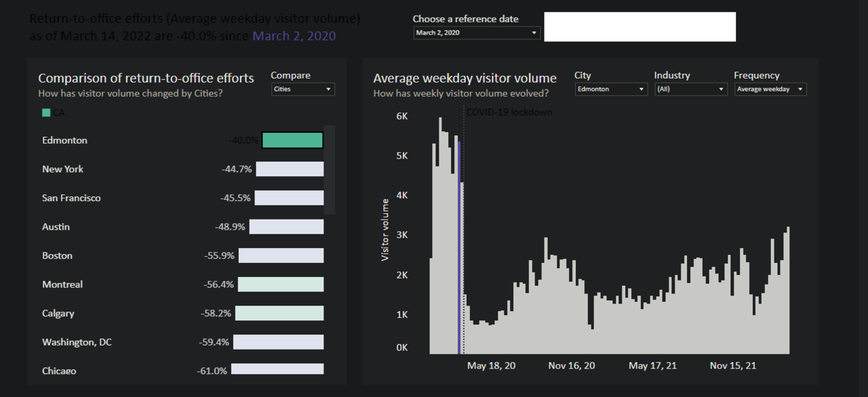Select the Boston bar in the list
The image size is (868, 397).
tap(281, 255)
